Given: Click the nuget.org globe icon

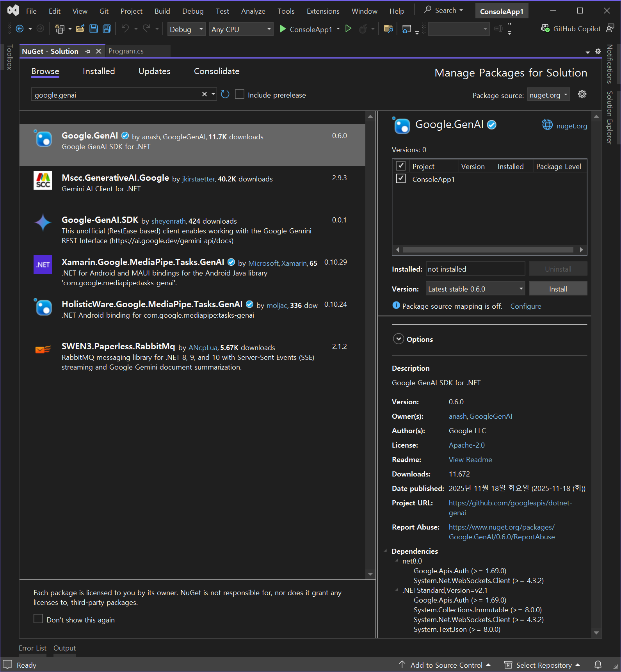Looking at the screenshot, I should tap(547, 125).
